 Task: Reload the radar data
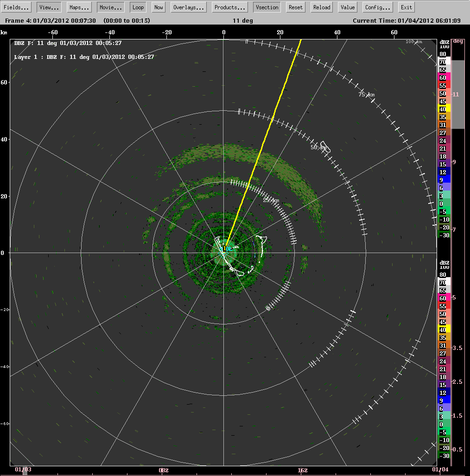tap(321, 7)
